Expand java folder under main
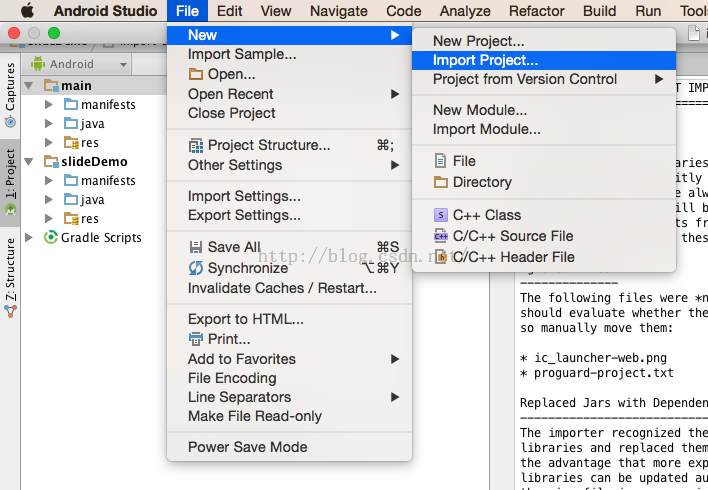This screenshot has width=708, height=490. tap(48, 123)
